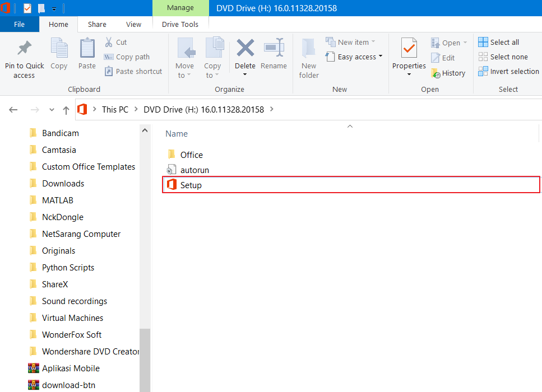The width and height of the screenshot is (542, 392).
Task: Open the Drive Tools tab
Action: point(180,24)
